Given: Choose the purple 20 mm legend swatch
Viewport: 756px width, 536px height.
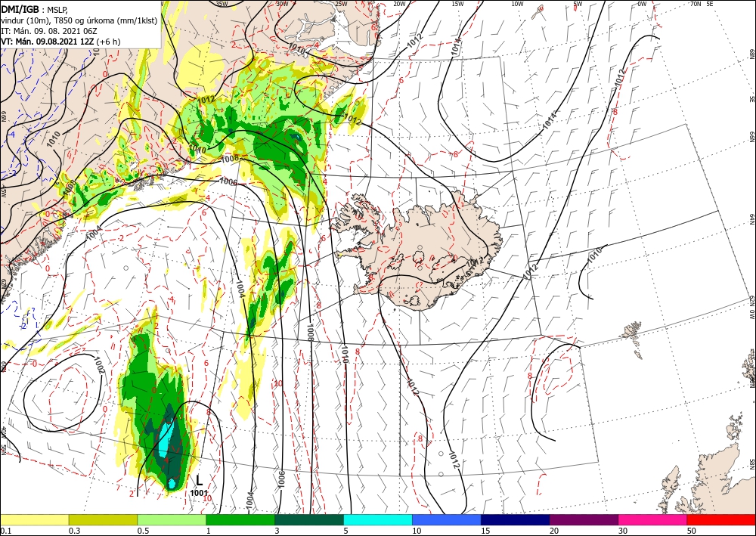Looking at the screenshot, I should [584, 519].
